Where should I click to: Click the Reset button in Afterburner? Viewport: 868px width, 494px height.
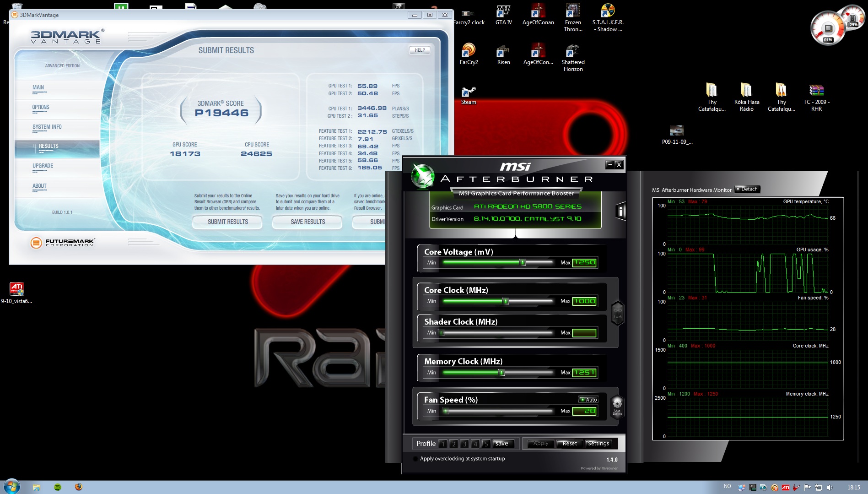570,444
